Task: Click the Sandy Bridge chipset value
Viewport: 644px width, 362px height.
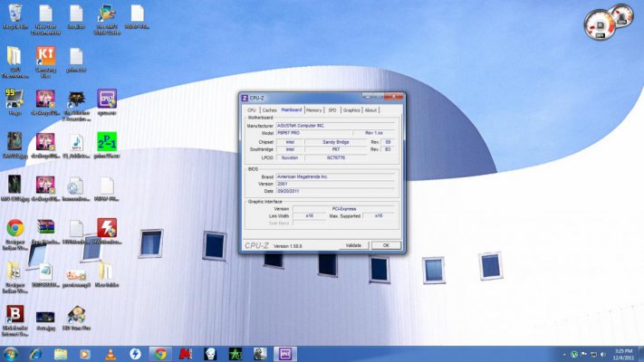Action: tap(336, 142)
